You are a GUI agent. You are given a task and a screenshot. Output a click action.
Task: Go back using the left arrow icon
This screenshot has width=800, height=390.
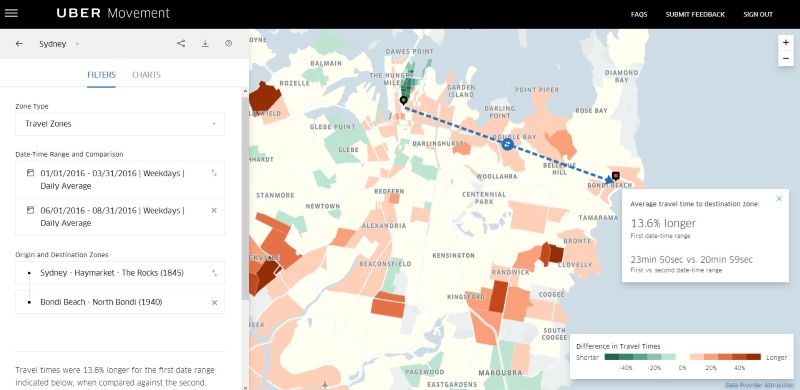point(19,44)
